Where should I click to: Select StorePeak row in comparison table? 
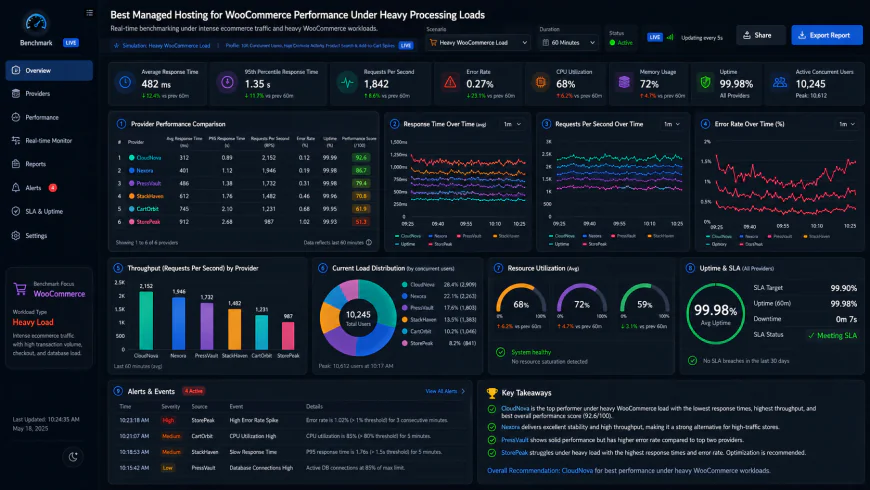pyautogui.click(x=244, y=221)
